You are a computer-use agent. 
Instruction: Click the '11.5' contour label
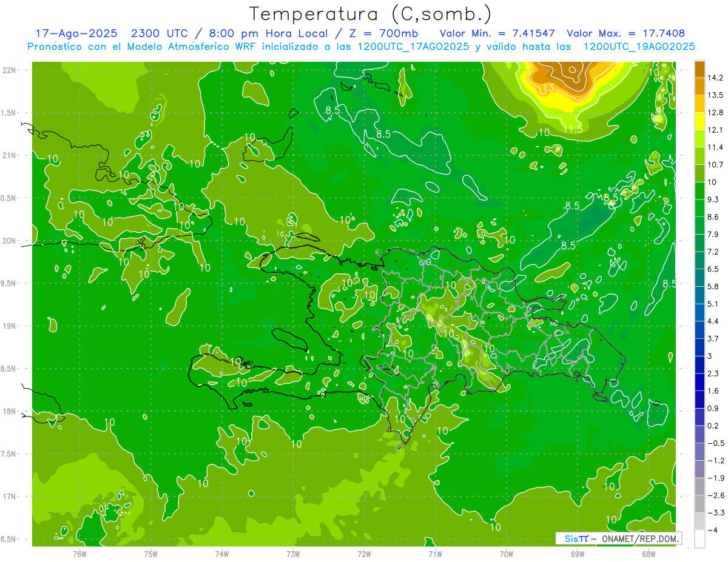tap(573, 129)
